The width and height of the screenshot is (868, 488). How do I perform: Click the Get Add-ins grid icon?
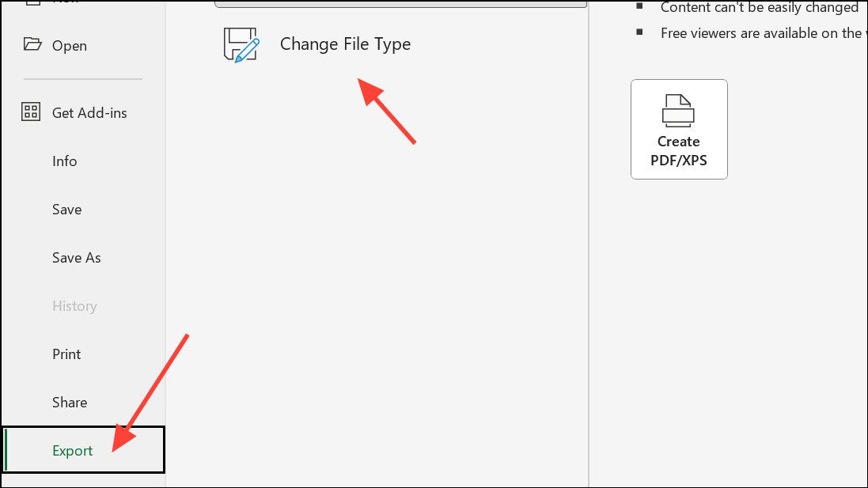(31, 112)
